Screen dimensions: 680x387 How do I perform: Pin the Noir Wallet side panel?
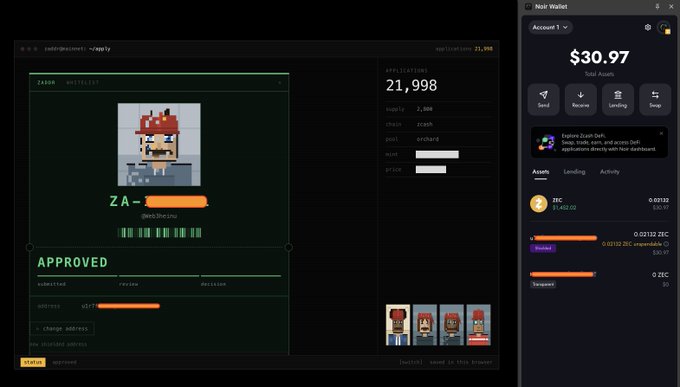pyautogui.click(x=657, y=7)
